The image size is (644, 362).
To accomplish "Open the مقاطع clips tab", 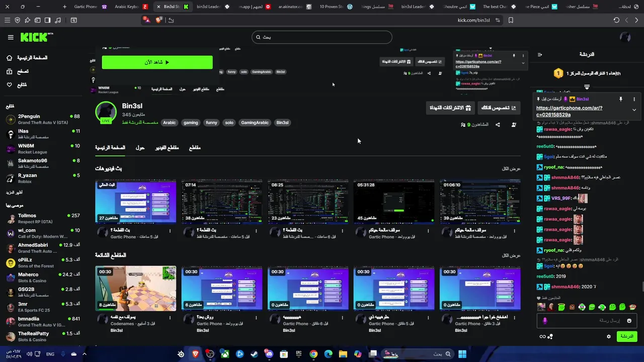I will (x=195, y=147).
